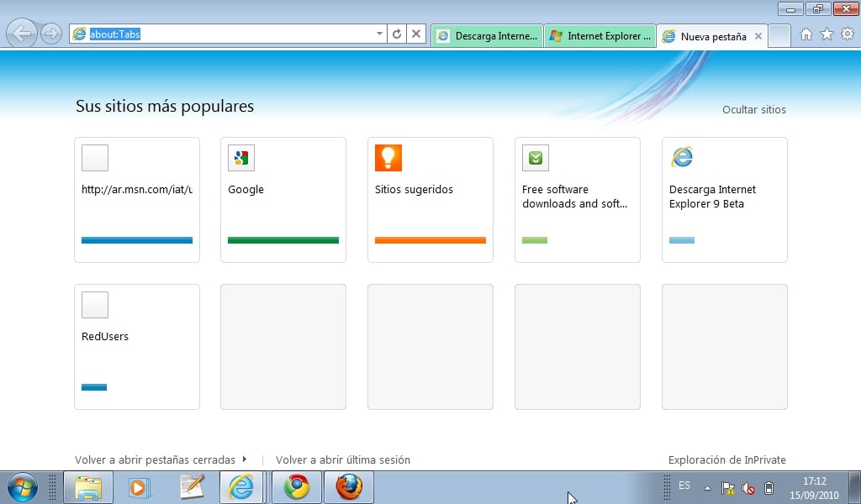861x504 pixels.
Task: Open the RedUsers site tile title
Action: pyautogui.click(x=105, y=337)
